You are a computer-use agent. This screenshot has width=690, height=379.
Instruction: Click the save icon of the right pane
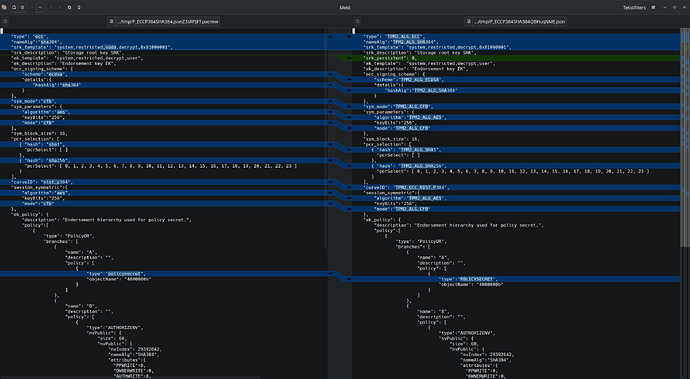click(x=358, y=21)
